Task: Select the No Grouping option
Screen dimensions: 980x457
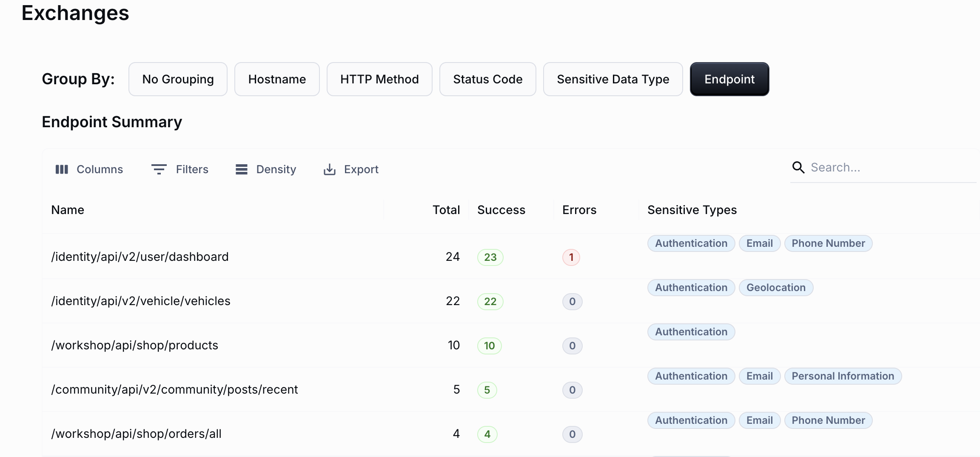Action: click(x=178, y=79)
